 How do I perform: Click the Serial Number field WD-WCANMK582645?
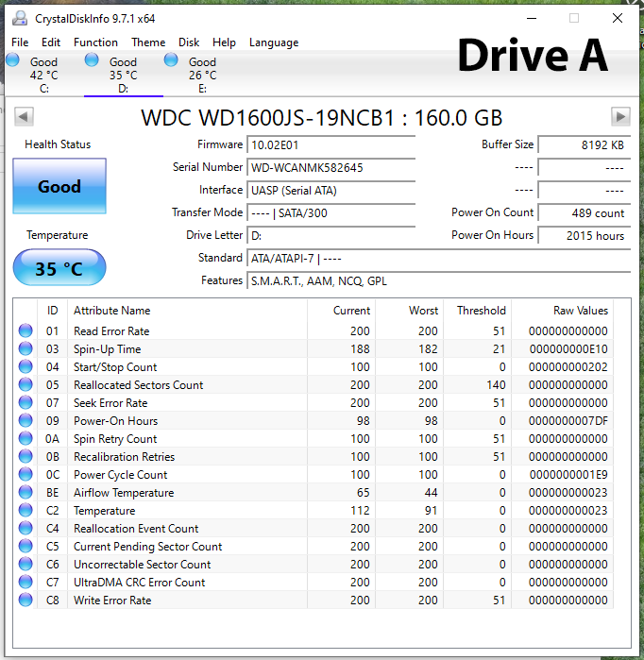(x=330, y=168)
